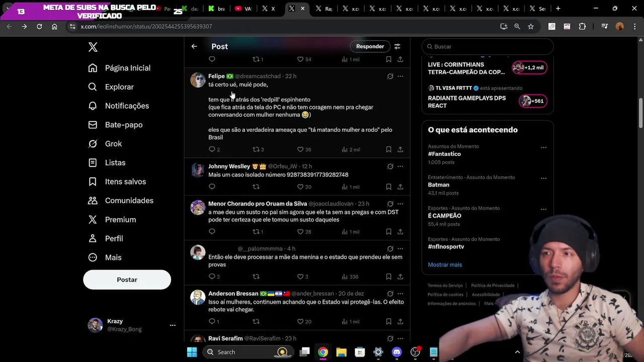Open more options on Menor Chorando reply
Image resolution: width=644 pixels, height=362 pixels.
coord(400,204)
